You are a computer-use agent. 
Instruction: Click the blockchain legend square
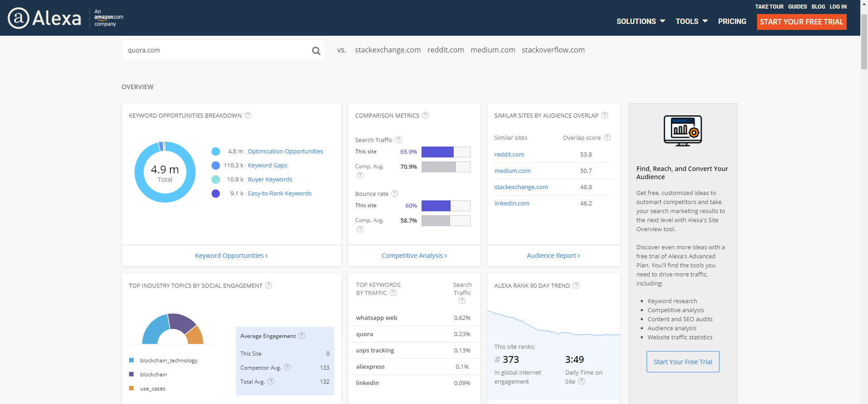(131, 375)
